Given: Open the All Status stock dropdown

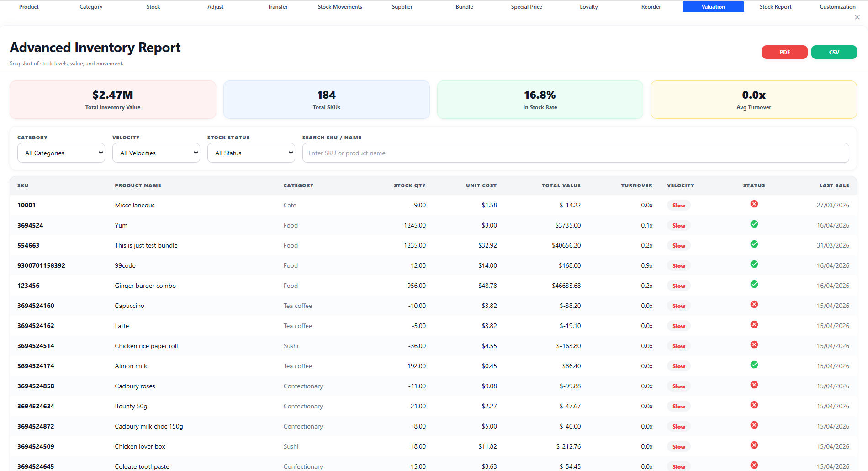Looking at the screenshot, I should (251, 153).
